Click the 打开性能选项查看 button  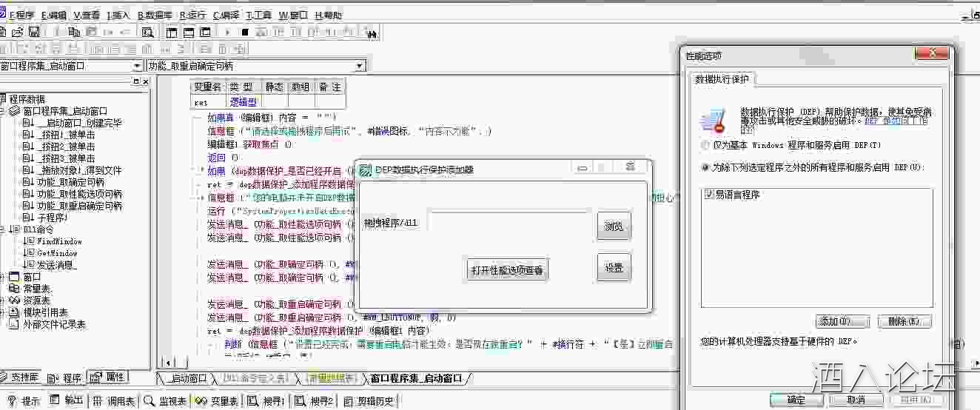(507, 270)
